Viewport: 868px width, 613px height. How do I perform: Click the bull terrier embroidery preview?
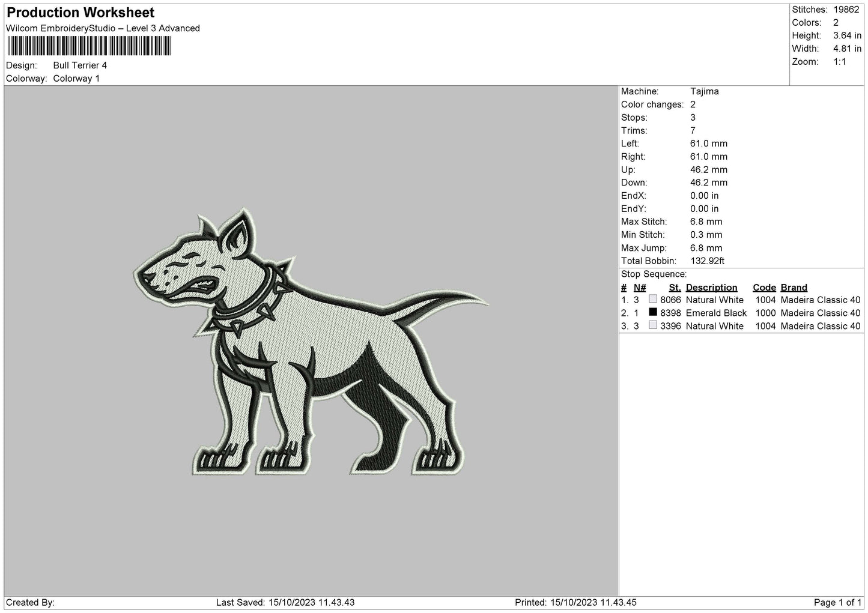[310, 342]
